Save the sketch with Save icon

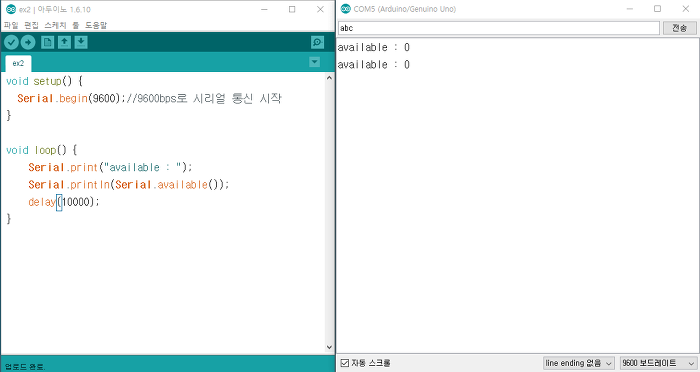[81, 42]
